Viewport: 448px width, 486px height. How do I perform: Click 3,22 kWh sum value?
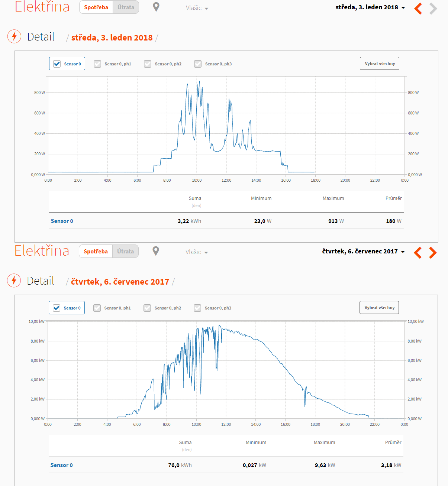[189, 221]
